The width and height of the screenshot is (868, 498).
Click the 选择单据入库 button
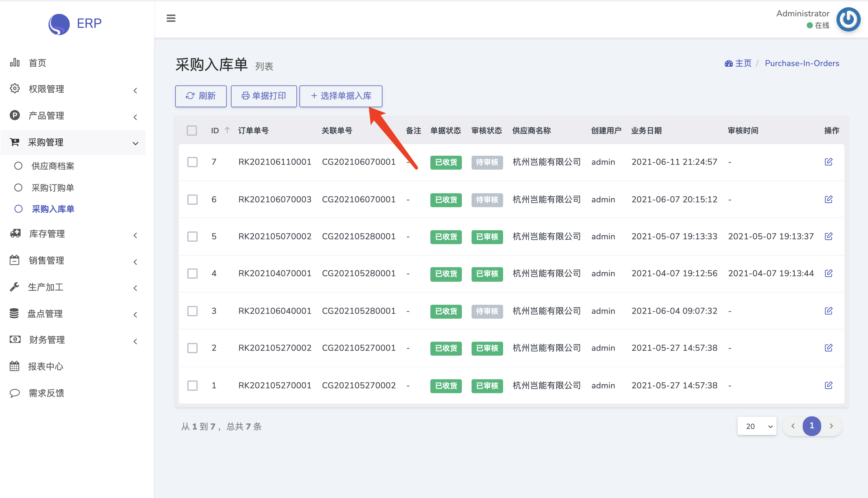(x=341, y=96)
